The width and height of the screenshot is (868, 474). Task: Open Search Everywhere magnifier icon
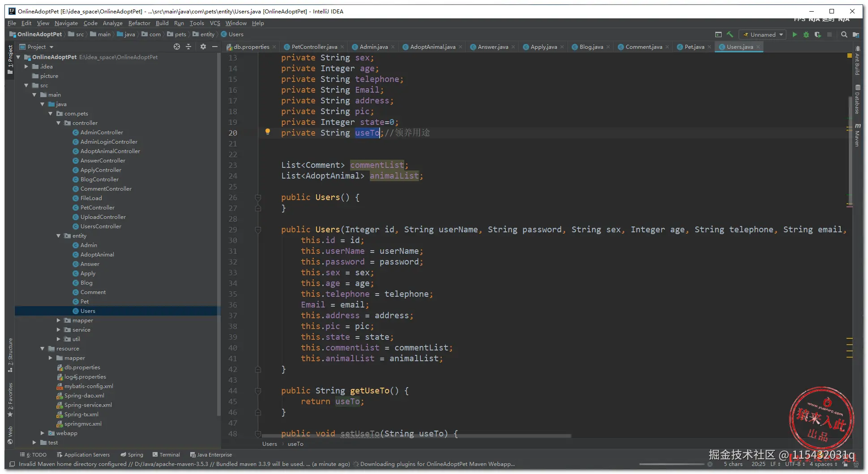pyautogui.click(x=844, y=34)
